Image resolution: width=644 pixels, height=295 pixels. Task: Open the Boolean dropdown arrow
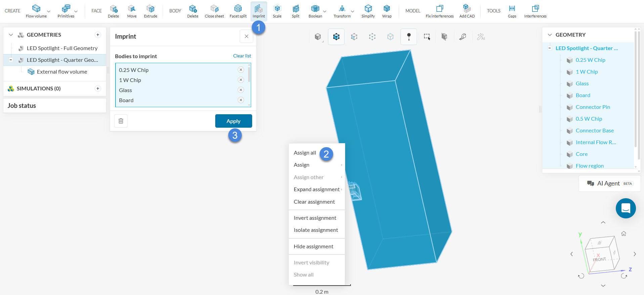[325, 11]
